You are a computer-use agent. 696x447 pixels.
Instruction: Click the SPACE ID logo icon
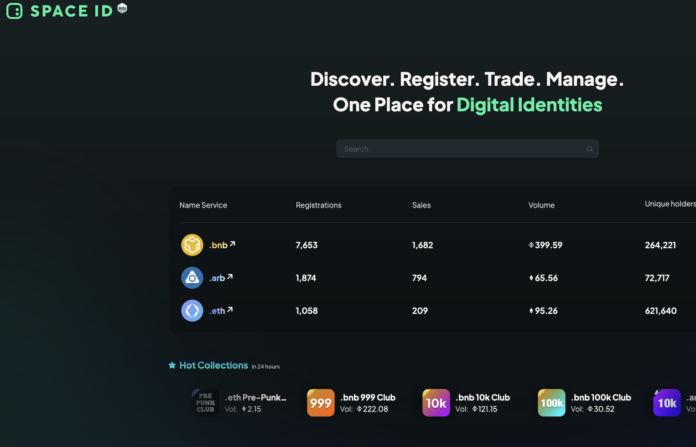pos(14,11)
